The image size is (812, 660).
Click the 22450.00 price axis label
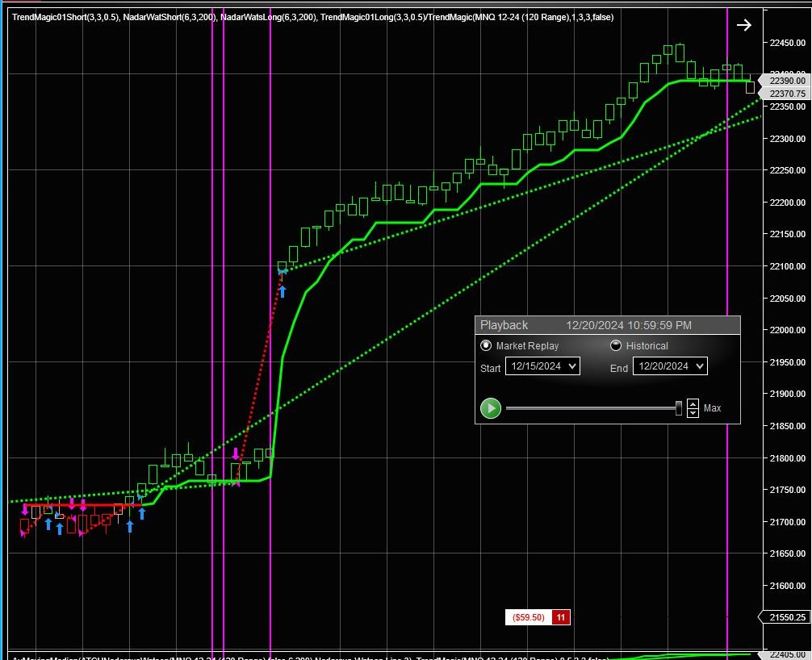point(788,43)
